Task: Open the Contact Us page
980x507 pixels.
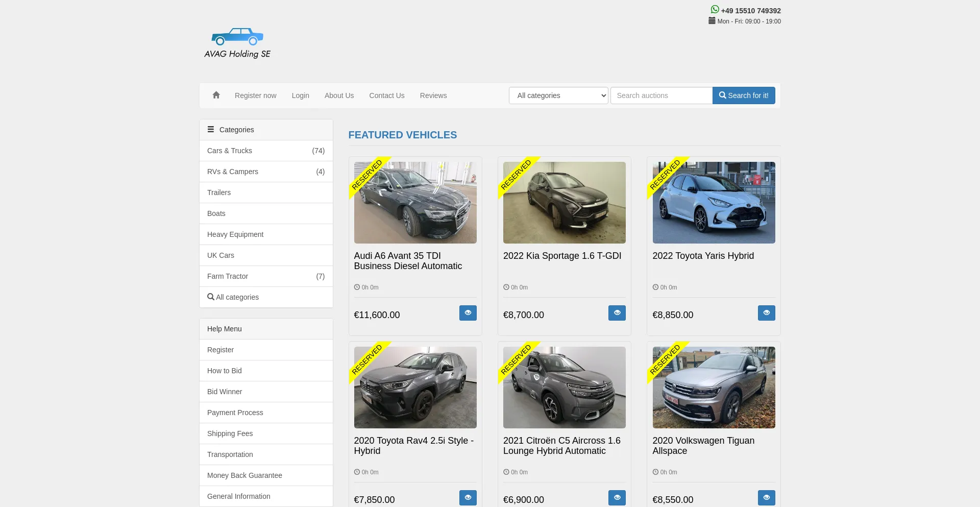Action: tap(387, 95)
